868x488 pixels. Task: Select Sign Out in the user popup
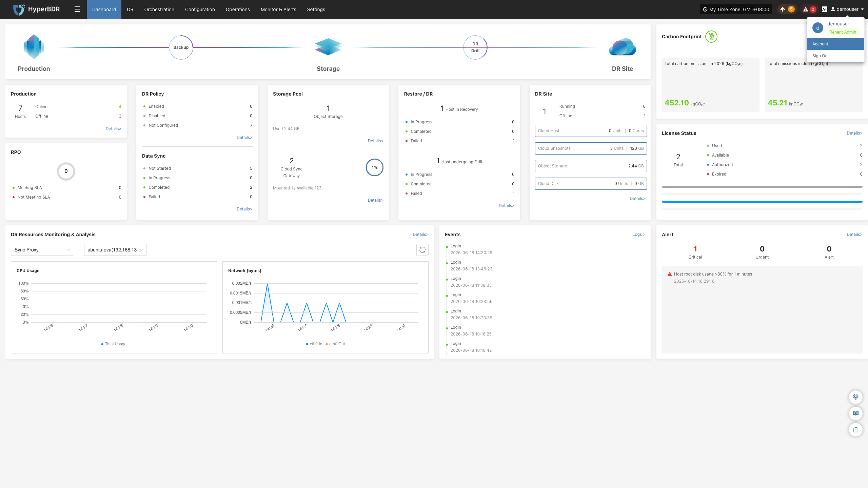point(835,56)
